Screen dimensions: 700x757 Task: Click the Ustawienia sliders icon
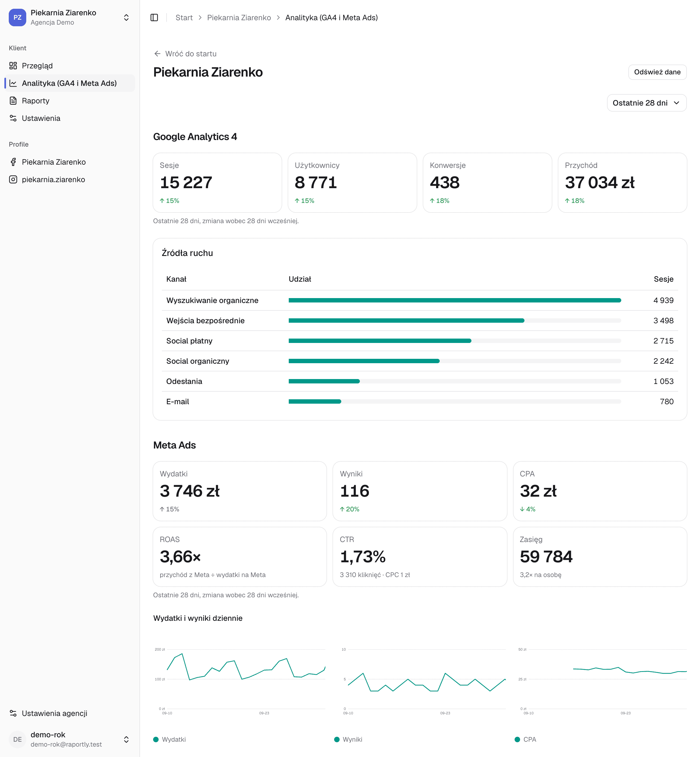[x=13, y=118]
